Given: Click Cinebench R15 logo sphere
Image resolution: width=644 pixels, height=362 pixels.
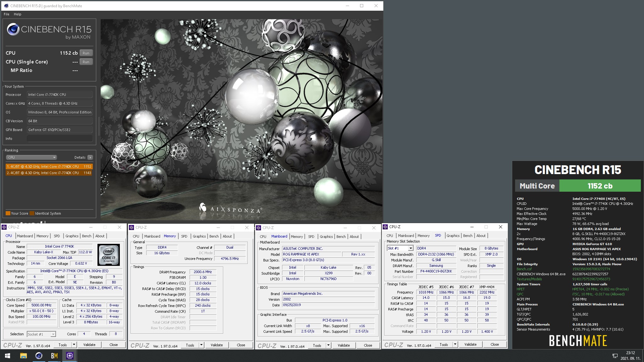Looking at the screenshot, I should click(13, 30).
